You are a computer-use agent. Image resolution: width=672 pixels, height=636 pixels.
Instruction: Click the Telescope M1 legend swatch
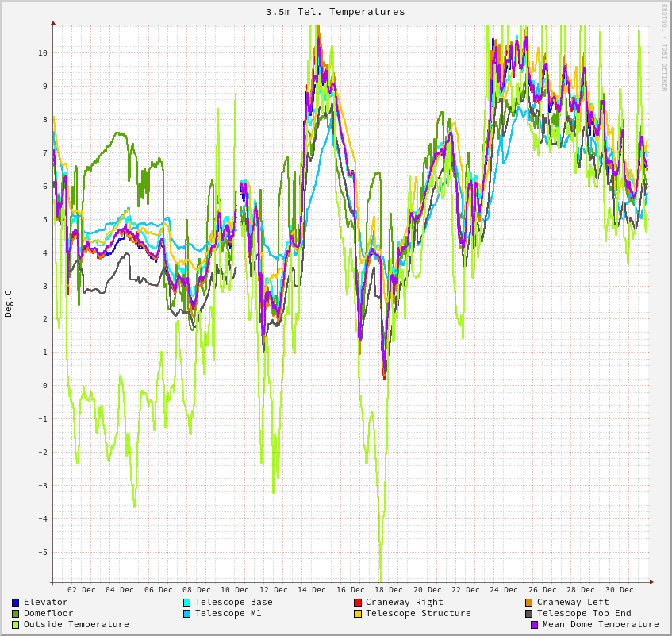[x=187, y=614]
